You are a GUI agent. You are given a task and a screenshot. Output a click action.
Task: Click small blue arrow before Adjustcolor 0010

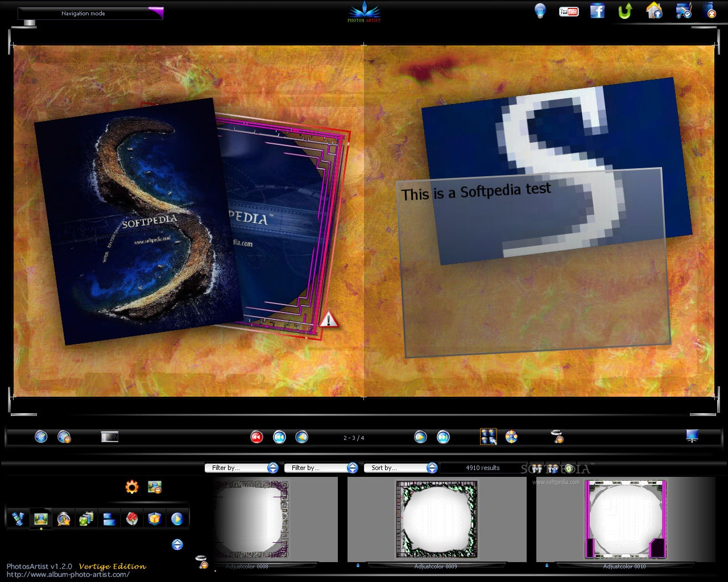click(x=547, y=566)
